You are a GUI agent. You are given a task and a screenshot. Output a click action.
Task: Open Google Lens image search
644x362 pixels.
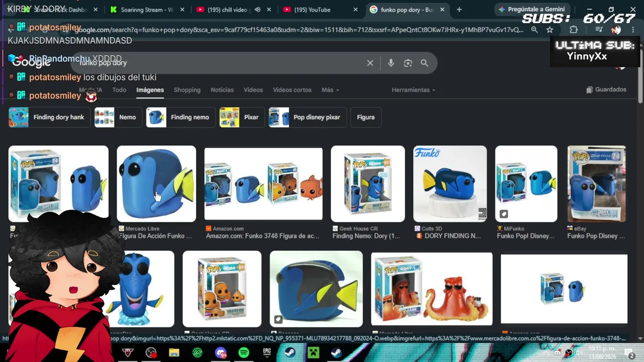(x=408, y=63)
